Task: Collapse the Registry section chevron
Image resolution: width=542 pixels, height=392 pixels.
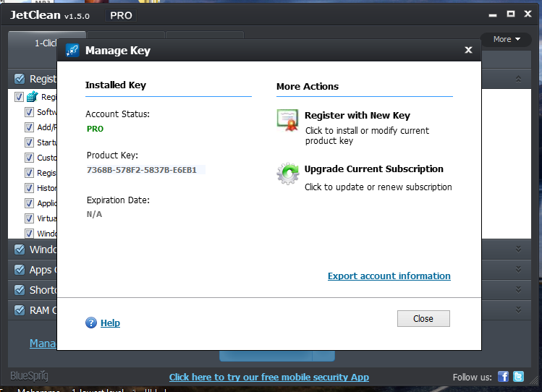Action: coord(518,79)
